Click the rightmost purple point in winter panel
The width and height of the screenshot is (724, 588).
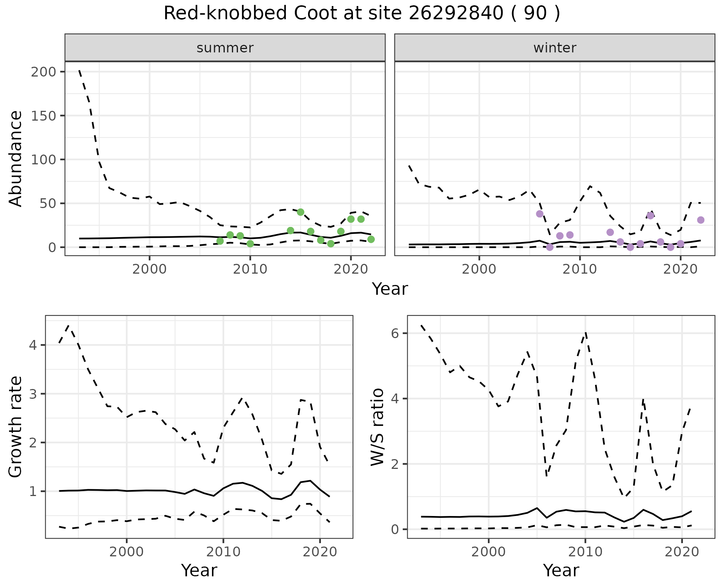(701, 220)
